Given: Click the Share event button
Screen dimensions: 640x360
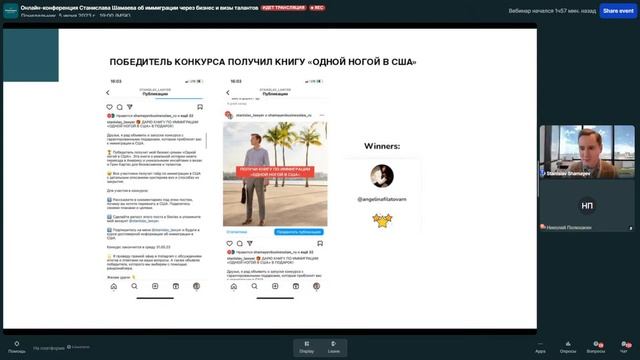Looking at the screenshot, I should click(618, 11).
